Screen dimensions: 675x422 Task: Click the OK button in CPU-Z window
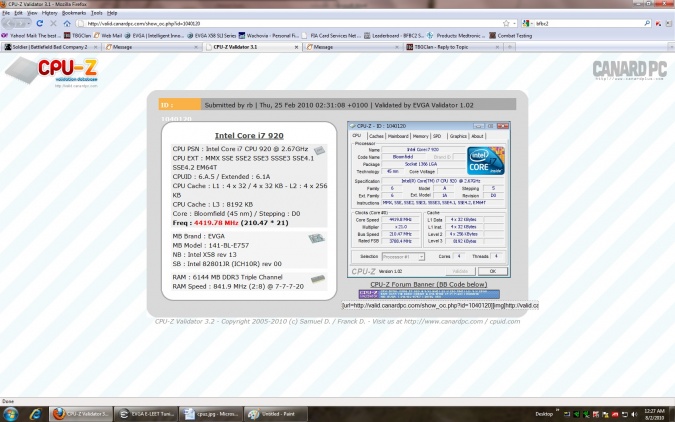point(492,271)
